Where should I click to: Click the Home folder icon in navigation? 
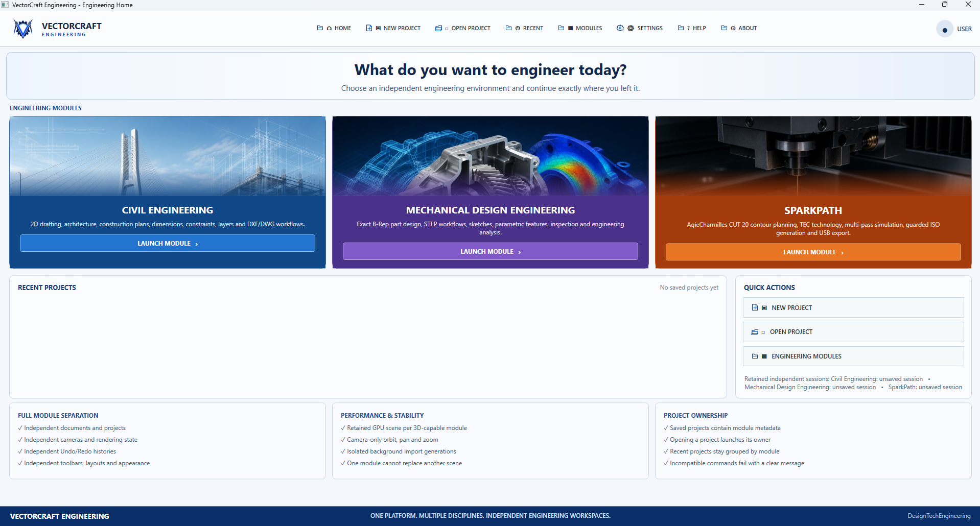pyautogui.click(x=320, y=28)
